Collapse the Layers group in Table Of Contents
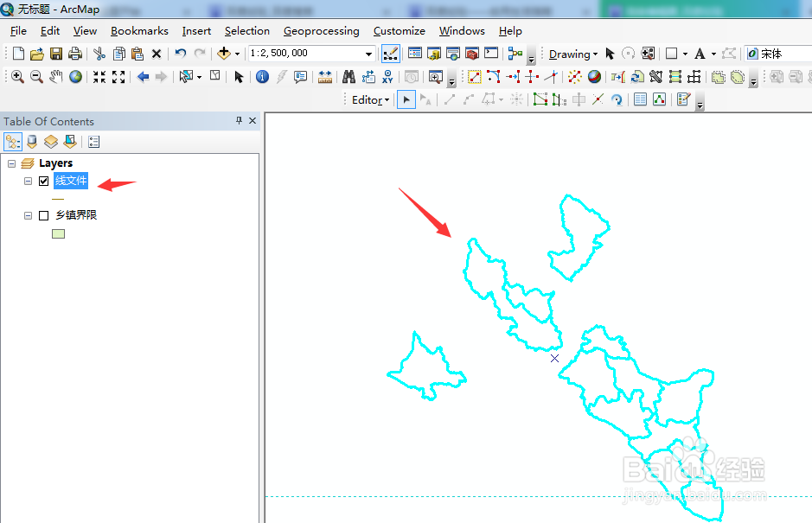Screen dimensions: 812x523 pyautogui.click(x=10, y=163)
